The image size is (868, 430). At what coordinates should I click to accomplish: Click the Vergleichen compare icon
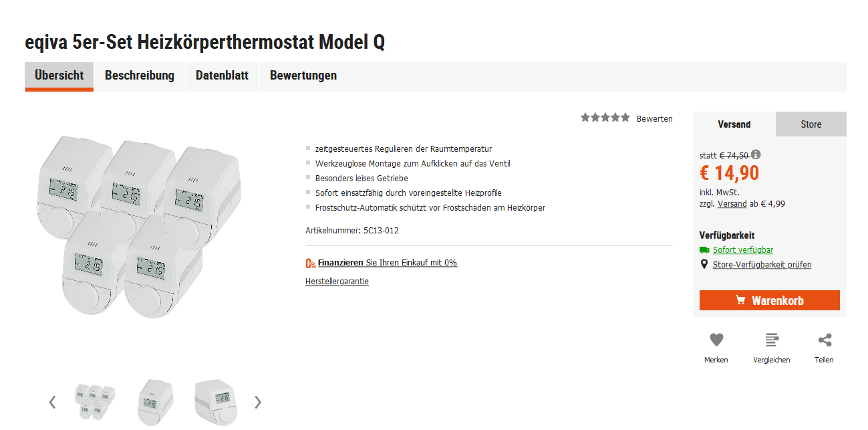click(772, 340)
